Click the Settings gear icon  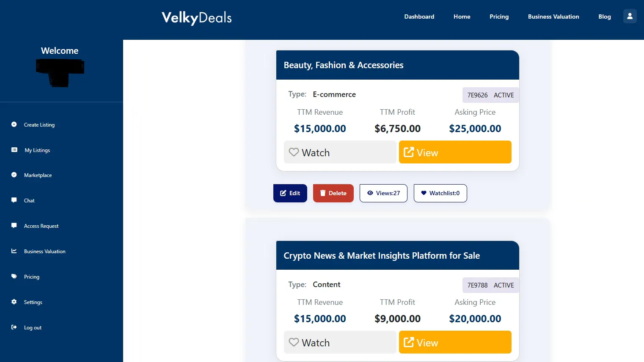pyautogui.click(x=14, y=302)
